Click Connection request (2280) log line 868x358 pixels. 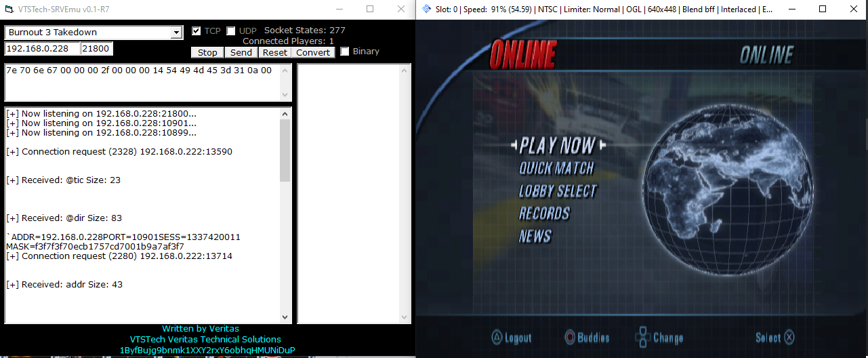pos(119,256)
